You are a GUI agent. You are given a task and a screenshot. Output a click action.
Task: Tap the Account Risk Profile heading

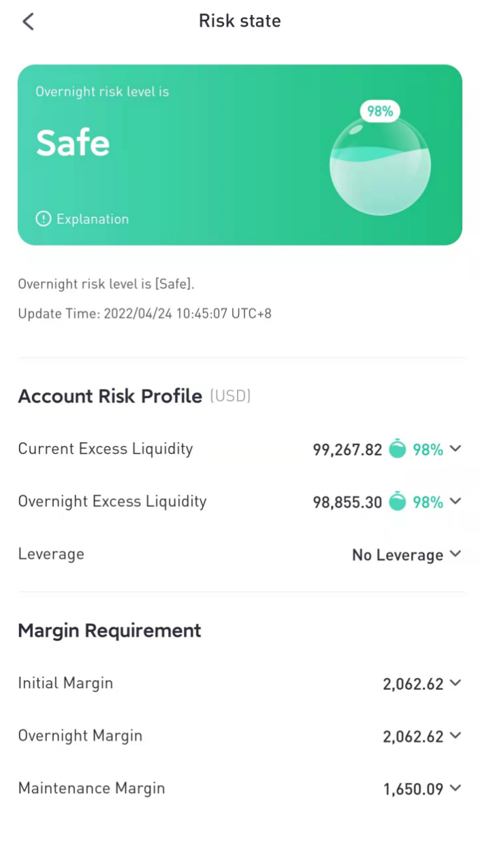click(110, 397)
